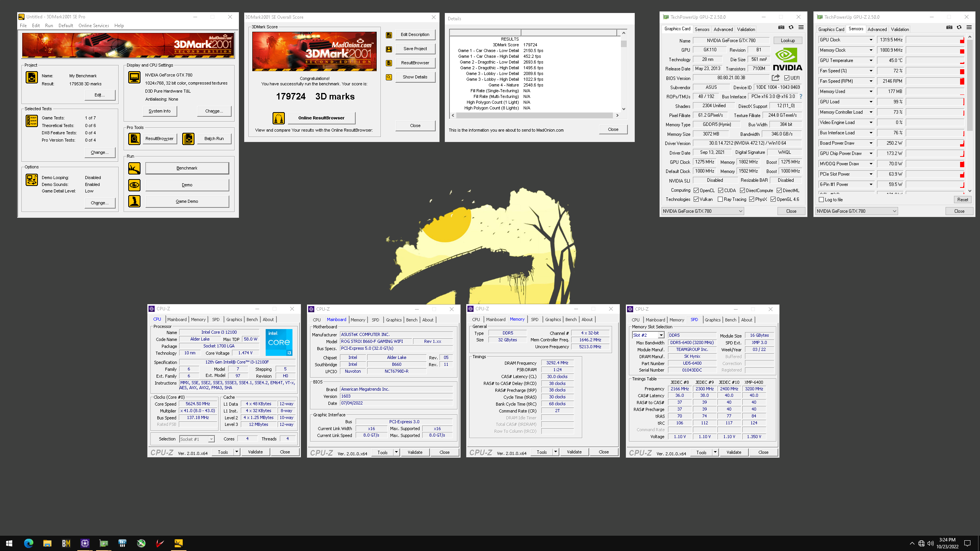
Task: Switch to Validation tab in GPU-Z Sensors window
Action: [x=900, y=29]
